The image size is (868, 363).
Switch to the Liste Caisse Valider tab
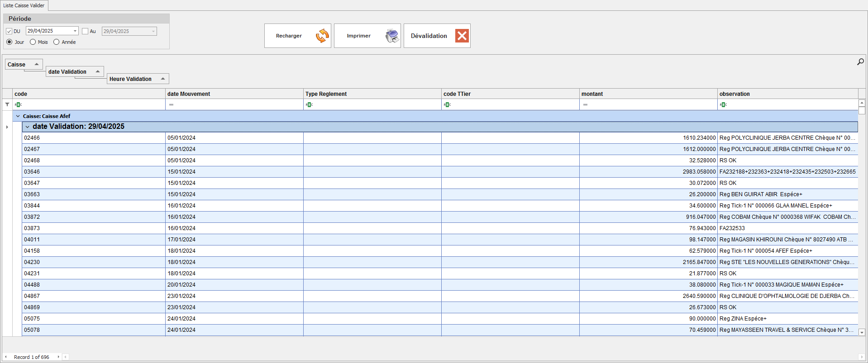point(24,5)
